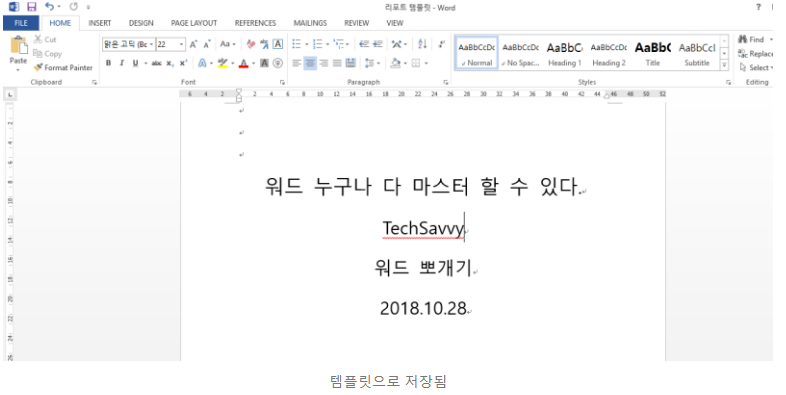Viewport: 786px width, 395px height.
Task: Apply the No Spacing style
Action: pos(520,53)
